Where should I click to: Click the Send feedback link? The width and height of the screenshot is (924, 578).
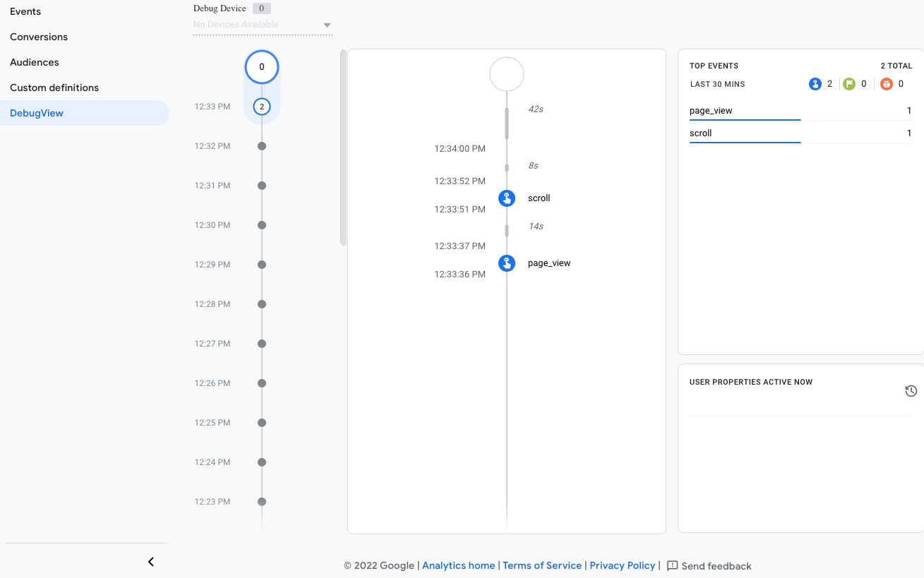click(x=716, y=566)
